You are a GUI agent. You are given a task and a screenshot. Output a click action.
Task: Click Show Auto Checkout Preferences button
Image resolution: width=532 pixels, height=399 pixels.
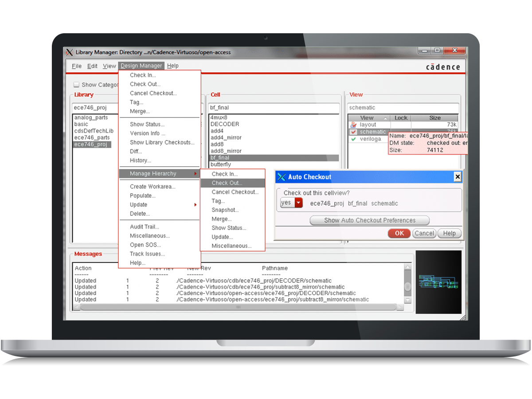pos(369,220)
